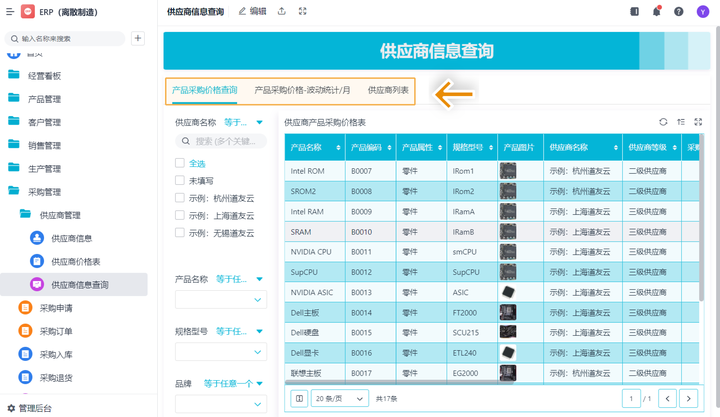Collapse the 采购管理 folder in sidebar
The width and height of the screenshot is (720, 417).
pos(44,191)
